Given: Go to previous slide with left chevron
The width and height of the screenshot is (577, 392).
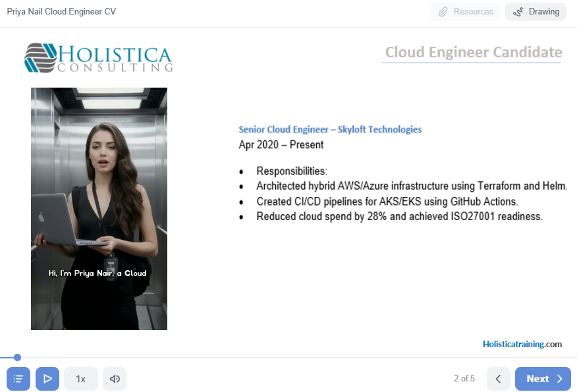Looking at the screenshot, I should (x=498, y=378).
